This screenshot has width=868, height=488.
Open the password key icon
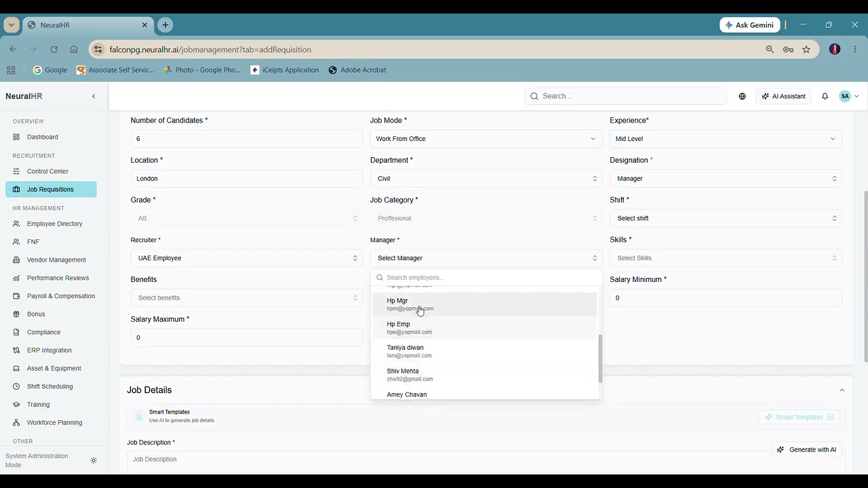(788, 49)
